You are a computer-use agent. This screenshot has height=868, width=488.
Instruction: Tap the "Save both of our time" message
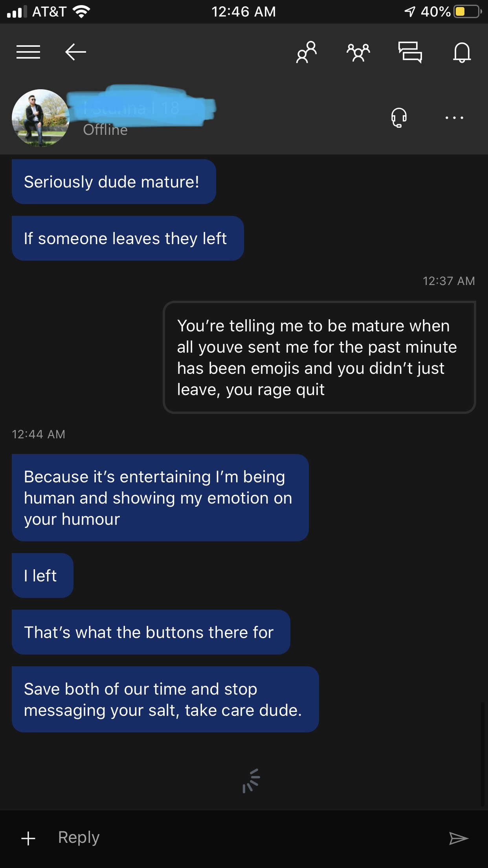point(165,699)
